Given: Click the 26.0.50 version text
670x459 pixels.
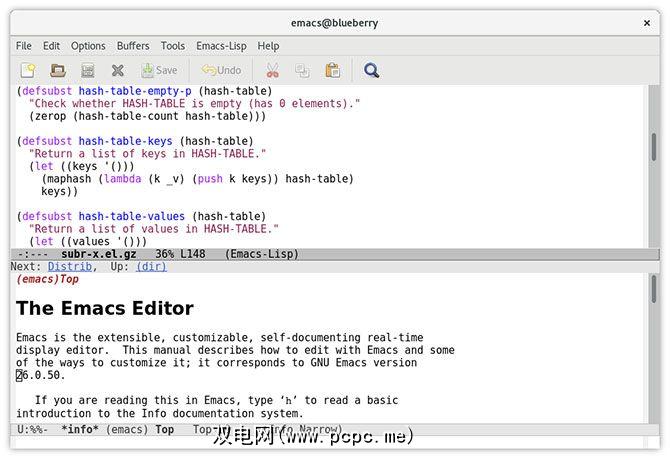Looking at the screenshot, I should click(40, 375).
